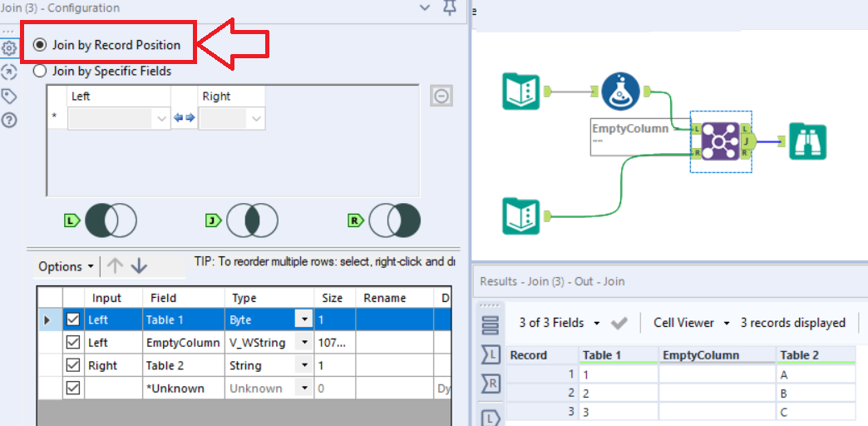Uncheck the *Unknown field checkbox
This screenshot has width=868, height=426.
tap(73, 389)
